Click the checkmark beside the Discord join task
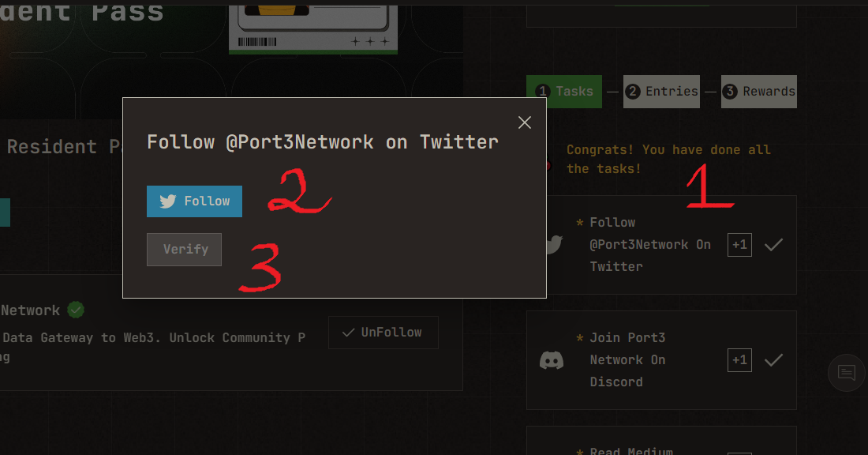 point(773,360)
